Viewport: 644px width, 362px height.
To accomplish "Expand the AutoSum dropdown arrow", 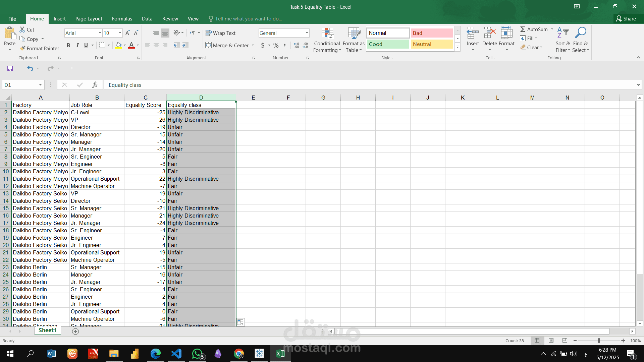I will pyautogui.click(x=552, y=29).
